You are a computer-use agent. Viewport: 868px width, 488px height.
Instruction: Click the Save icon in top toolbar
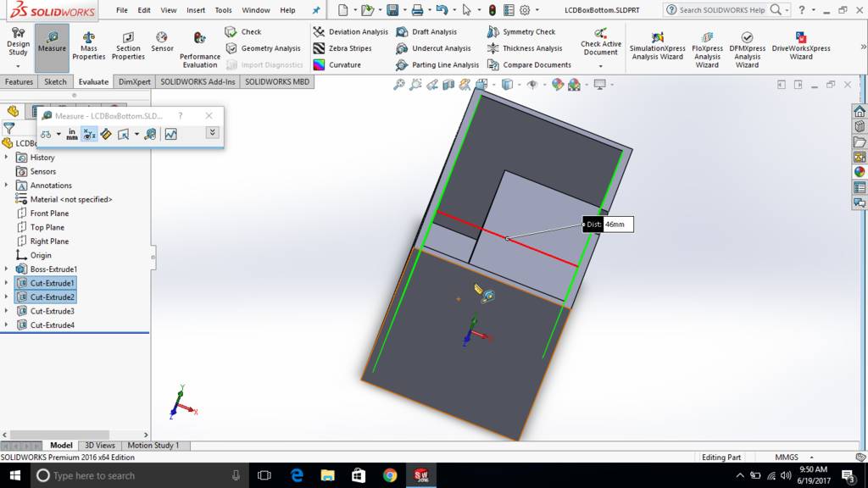pyautogui.click(x=392, y=10)
